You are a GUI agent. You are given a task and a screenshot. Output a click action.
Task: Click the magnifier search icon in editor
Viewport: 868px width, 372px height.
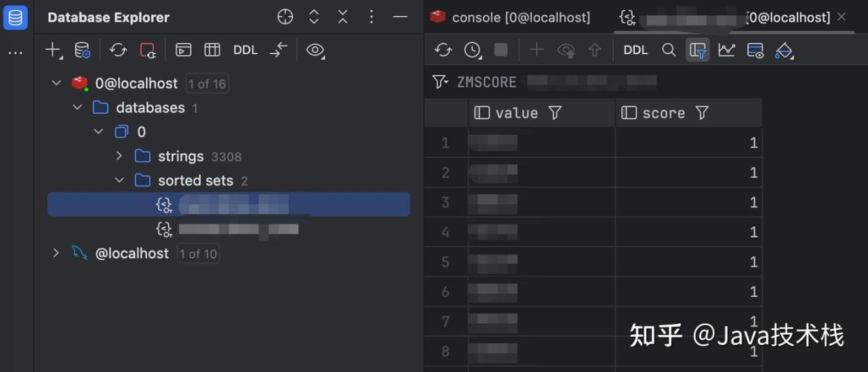[669, 49]
